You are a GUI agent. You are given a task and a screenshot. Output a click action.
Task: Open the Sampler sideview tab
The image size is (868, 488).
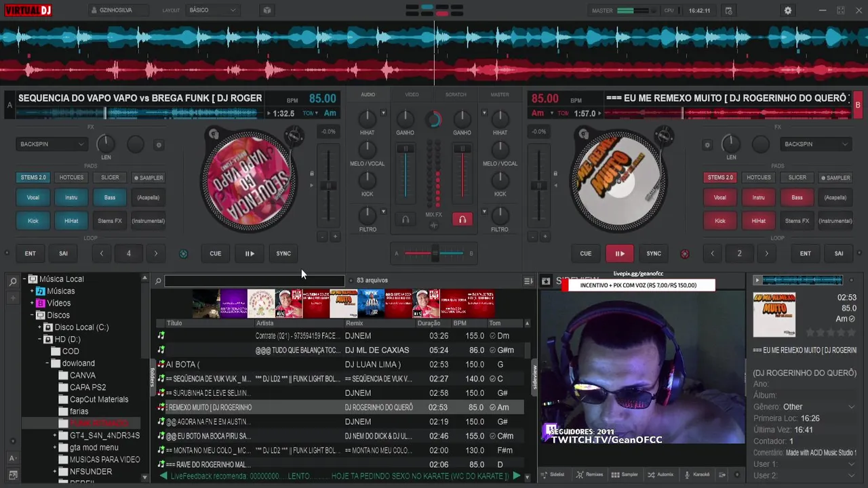(625, 474)
